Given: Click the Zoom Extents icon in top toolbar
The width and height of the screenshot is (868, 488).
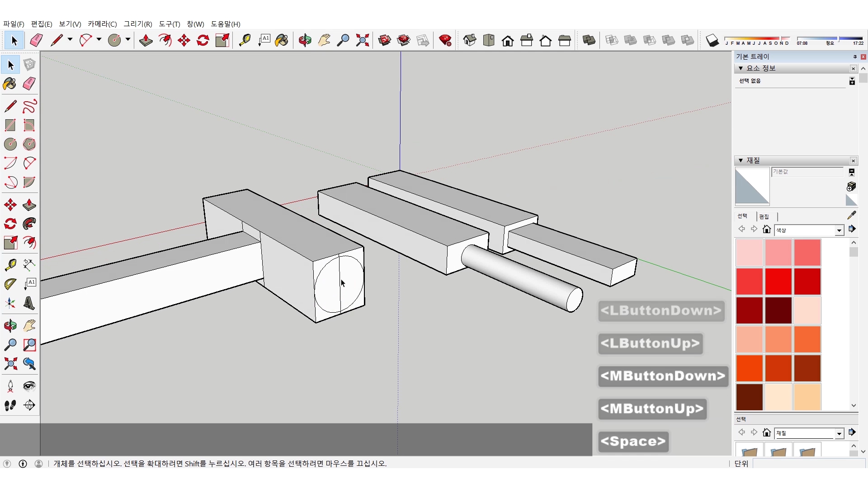Looking at the screenshot, I should (362, 41).
